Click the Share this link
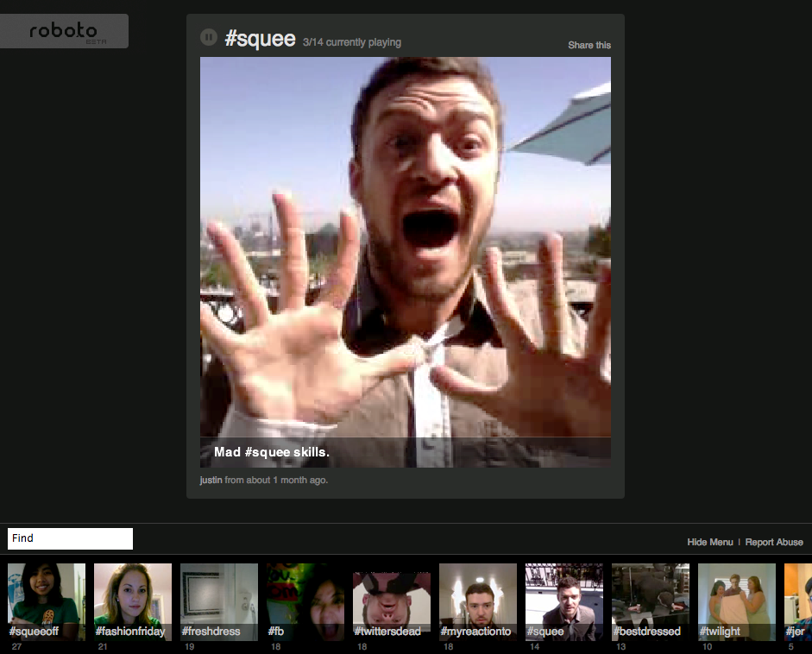This screenshot has width=812, height=654. coord(589,45)
